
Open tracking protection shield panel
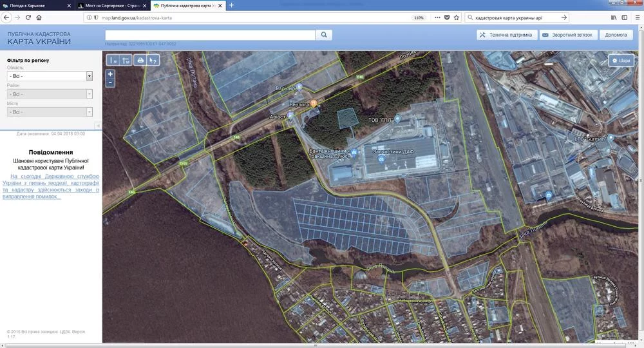[x=96, y=17]
